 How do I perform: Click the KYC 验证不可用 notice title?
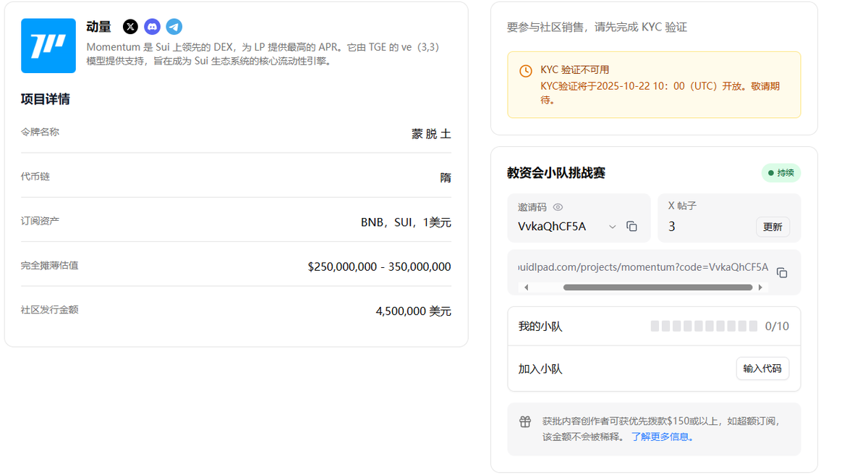click(x=575, y=70)
